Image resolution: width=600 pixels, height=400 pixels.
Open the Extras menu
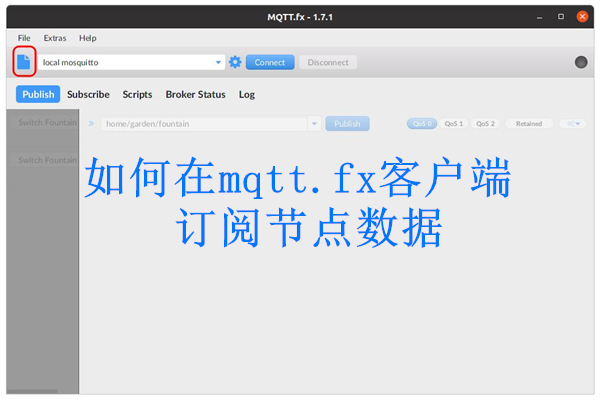click(x=55, y=38)
